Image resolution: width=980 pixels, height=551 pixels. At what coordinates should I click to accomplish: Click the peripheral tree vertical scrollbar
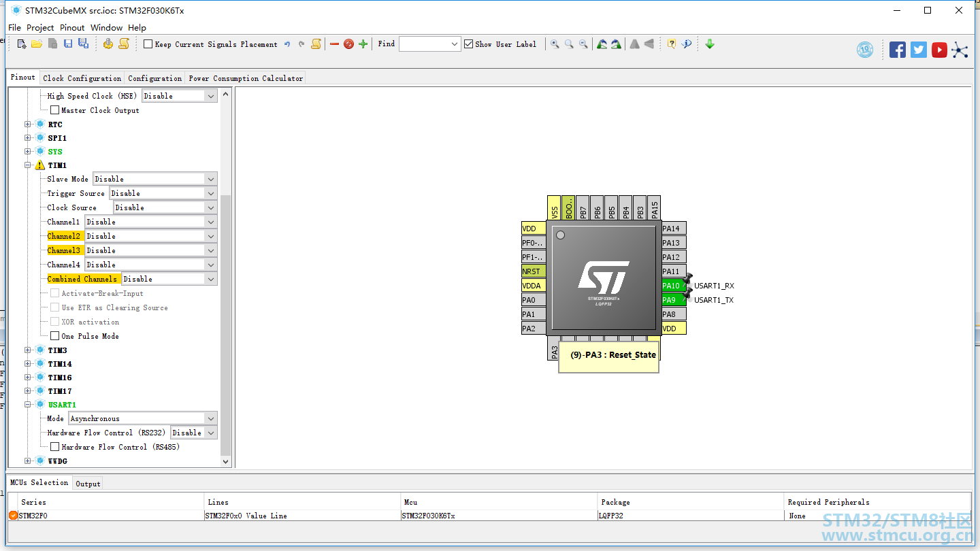coord(226,325)
